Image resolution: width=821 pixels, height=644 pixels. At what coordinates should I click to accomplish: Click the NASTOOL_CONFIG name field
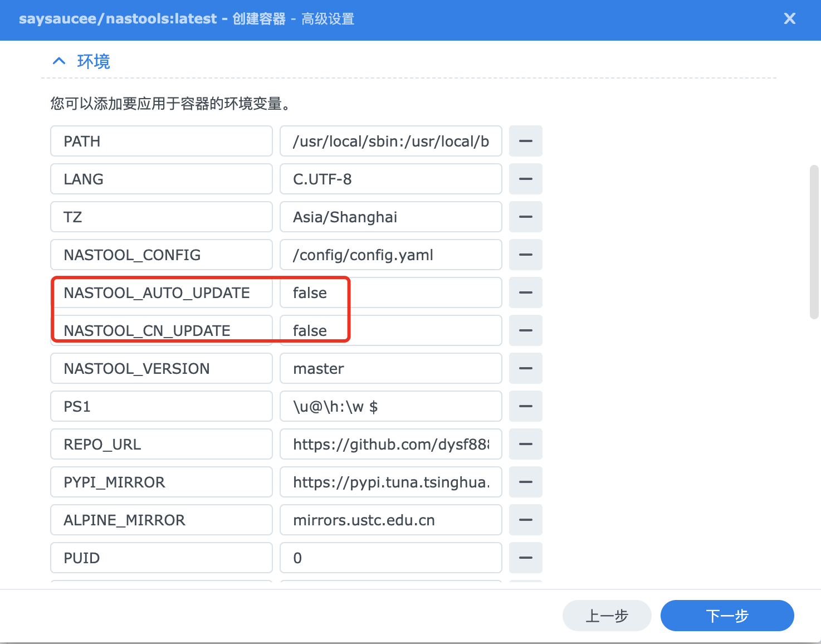(x=162, y=255)
